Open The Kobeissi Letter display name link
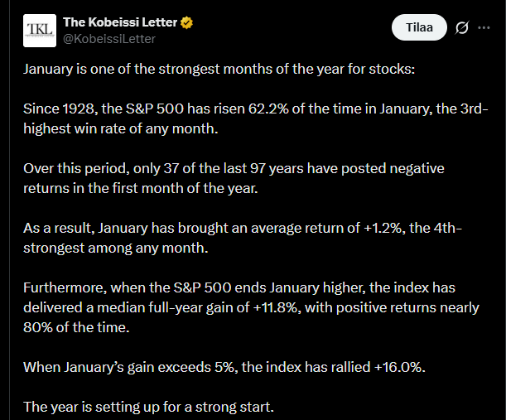 [120, 22]
